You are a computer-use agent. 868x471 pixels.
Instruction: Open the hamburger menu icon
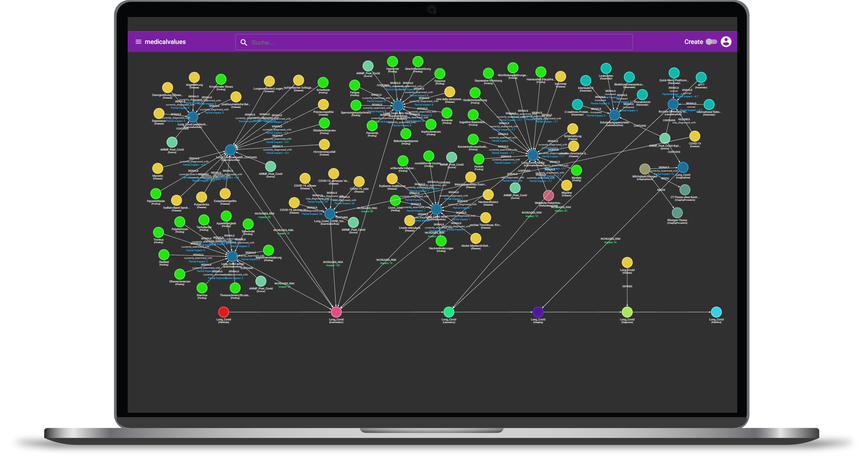coord(138,42)
